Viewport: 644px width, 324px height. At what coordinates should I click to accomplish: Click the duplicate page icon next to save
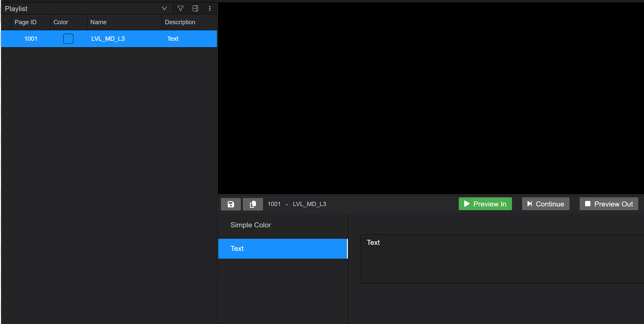tap(253, 204)
